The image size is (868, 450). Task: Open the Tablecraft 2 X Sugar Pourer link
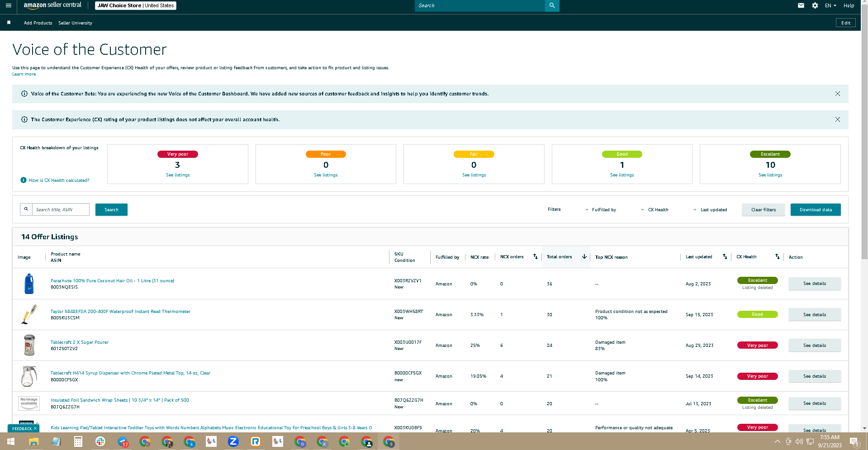coord(80,342)
